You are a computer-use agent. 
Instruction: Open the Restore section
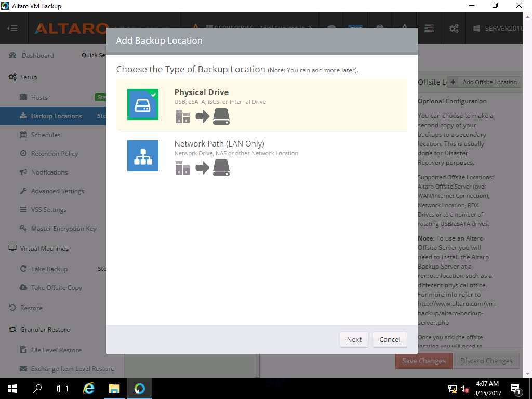pyautogui.click(x=31, y=308)
